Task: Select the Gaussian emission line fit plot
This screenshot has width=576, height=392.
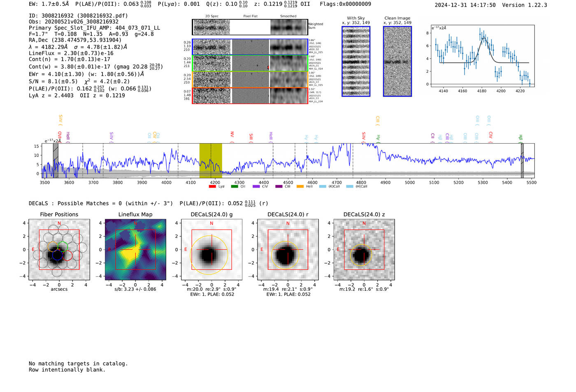Action: click(x=482, y=56)
